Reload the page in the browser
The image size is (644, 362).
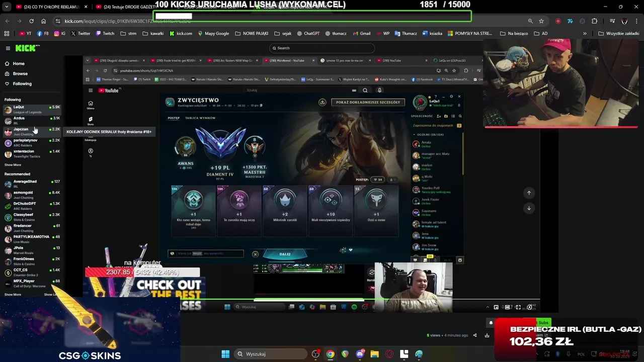[31, 21]
